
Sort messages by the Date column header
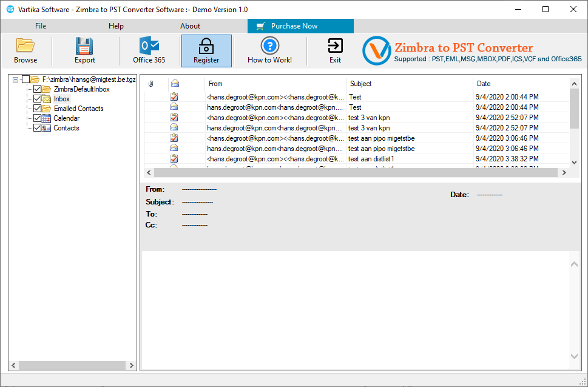[x=521, y=84]
